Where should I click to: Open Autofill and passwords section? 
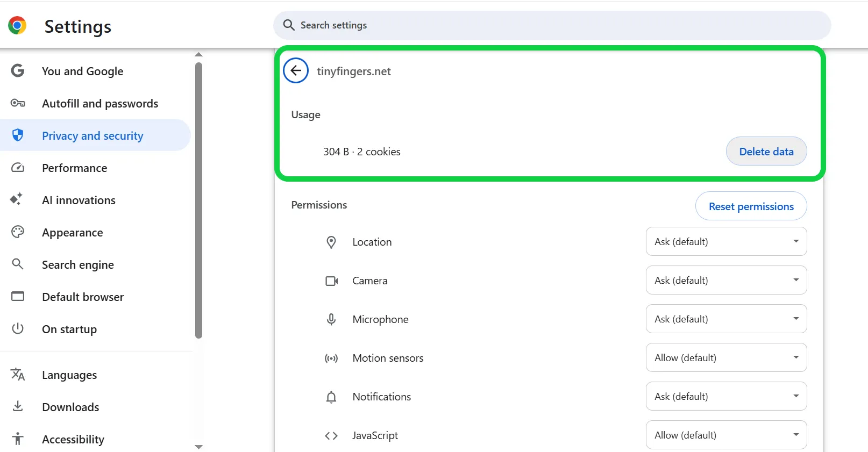[x=95, y=103]
